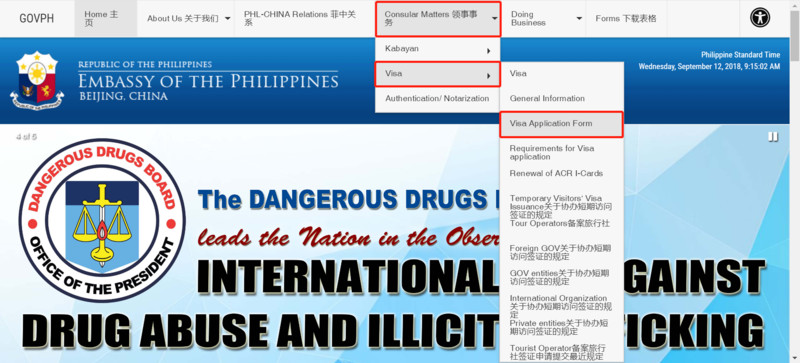Pause the slideshow banner
The image size is (800, 363).
pos(773,137)
